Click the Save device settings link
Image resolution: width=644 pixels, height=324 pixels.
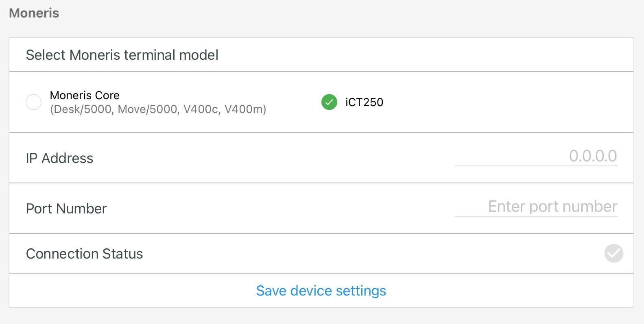[x=321, y=291]
